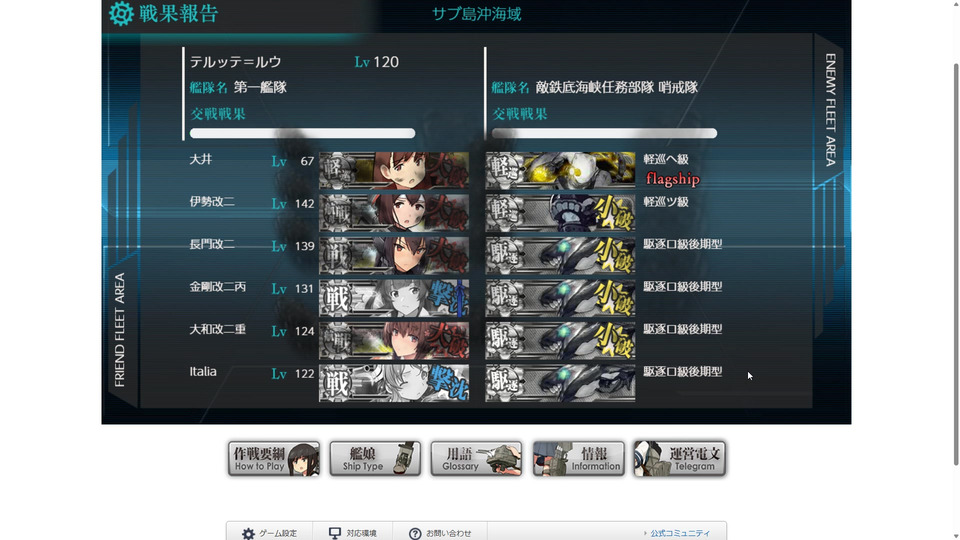Click the page vertical scrollbar
Viewport: 960px width, 540px height.
pos(956,263)
